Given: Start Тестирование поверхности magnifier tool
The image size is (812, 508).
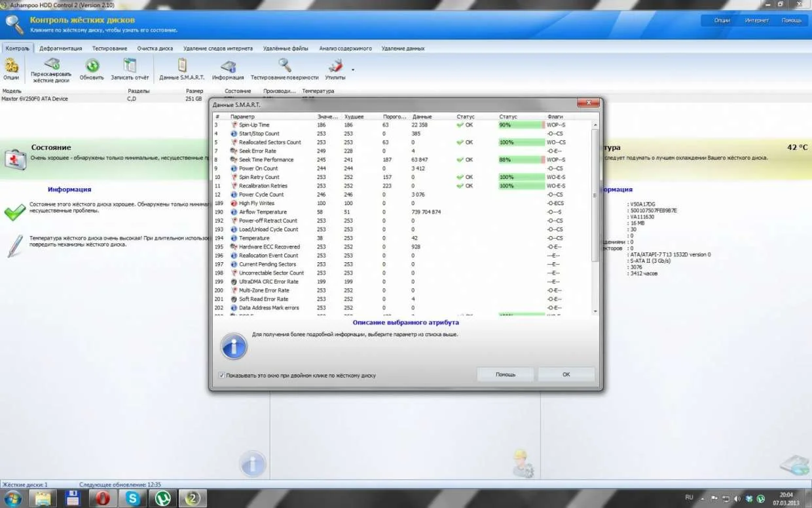Looking at the screenshot, I should click(284, 65).
